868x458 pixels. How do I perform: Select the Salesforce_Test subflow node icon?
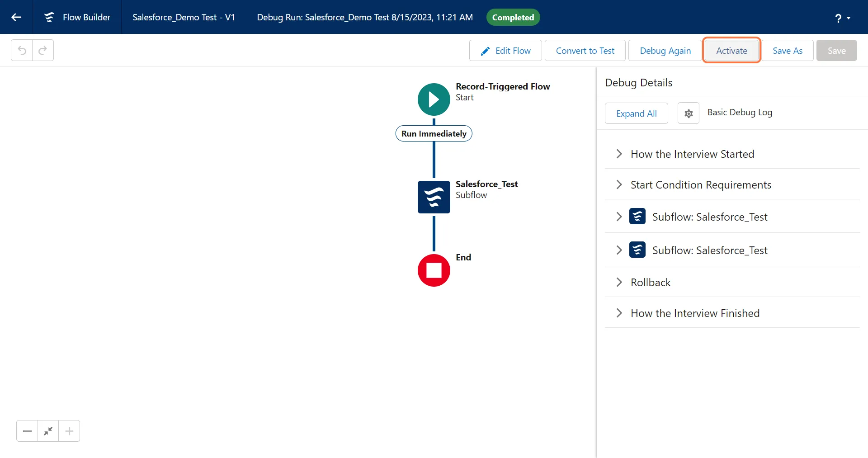(434, 197)
